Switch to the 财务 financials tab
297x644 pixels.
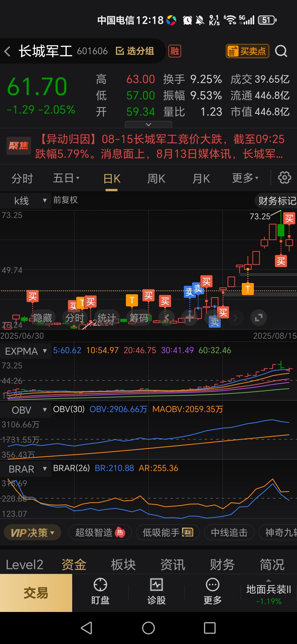(222, 565)
